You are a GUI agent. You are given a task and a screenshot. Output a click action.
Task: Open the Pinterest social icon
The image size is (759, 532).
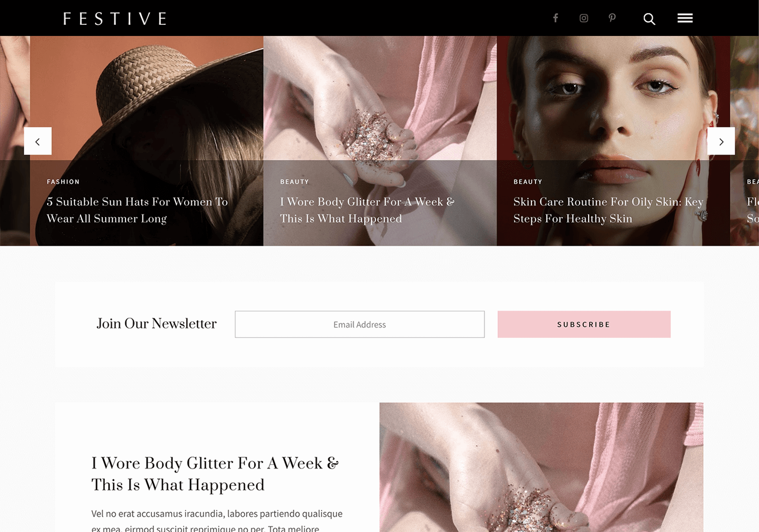click(x=612, y=18)
